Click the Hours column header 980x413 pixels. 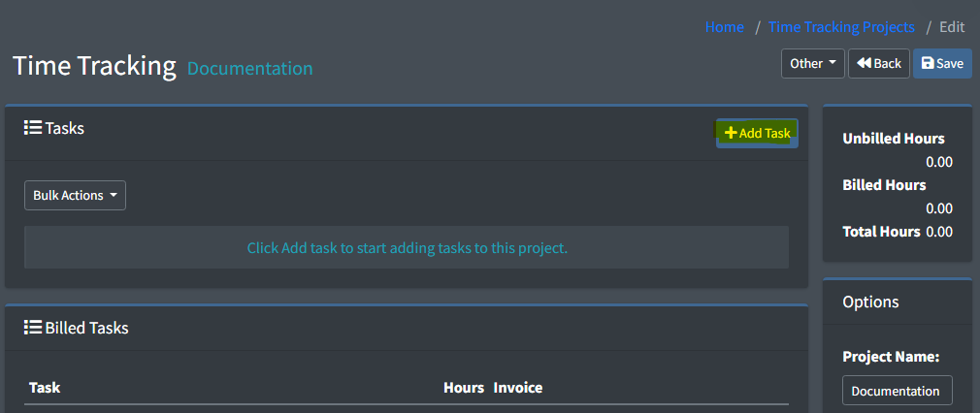click(464, 388)
